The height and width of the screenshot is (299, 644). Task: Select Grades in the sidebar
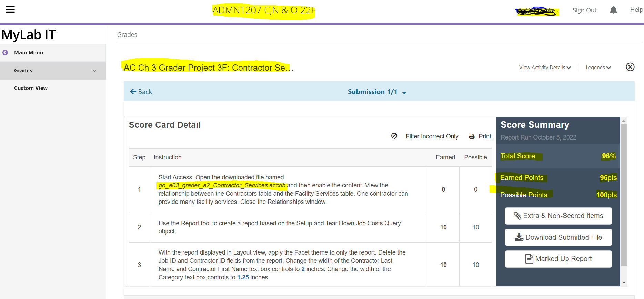tap(23, 71)
